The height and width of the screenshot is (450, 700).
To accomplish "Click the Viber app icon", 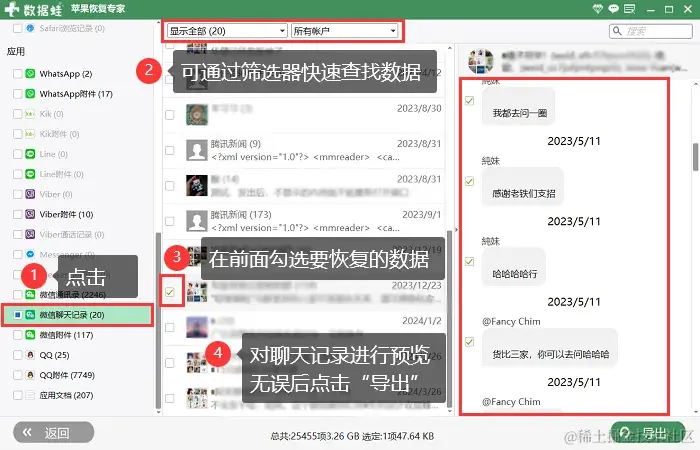I will tap(30, 194).
